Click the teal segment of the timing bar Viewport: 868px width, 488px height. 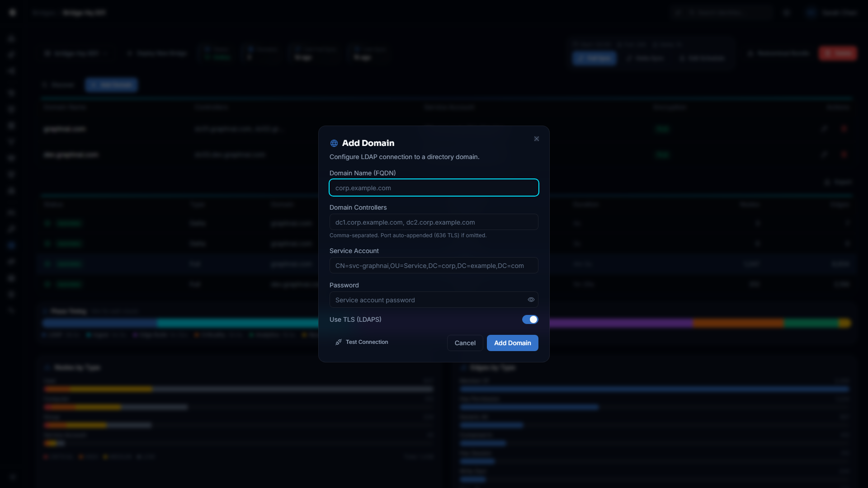pyautogui.click(x=235, y=323)
